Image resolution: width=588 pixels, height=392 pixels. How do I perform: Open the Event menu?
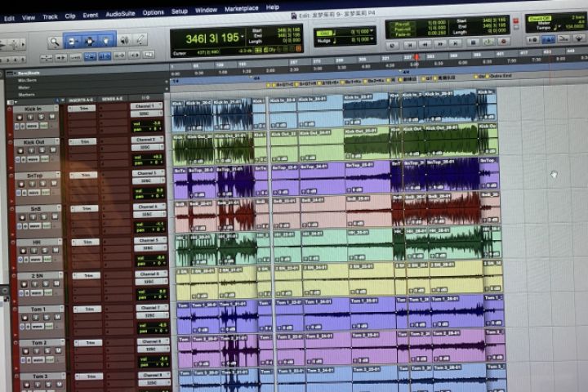tap(91, 16)
